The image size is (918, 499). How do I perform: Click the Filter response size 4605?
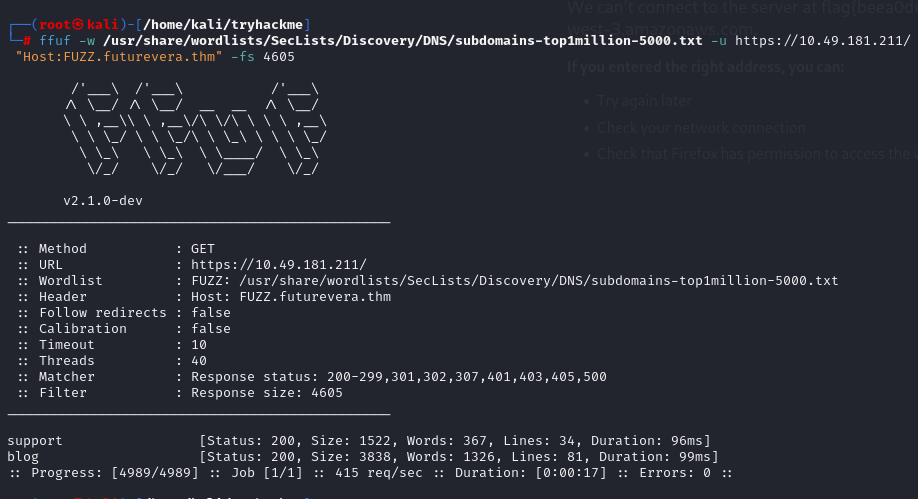coord(267,392)
